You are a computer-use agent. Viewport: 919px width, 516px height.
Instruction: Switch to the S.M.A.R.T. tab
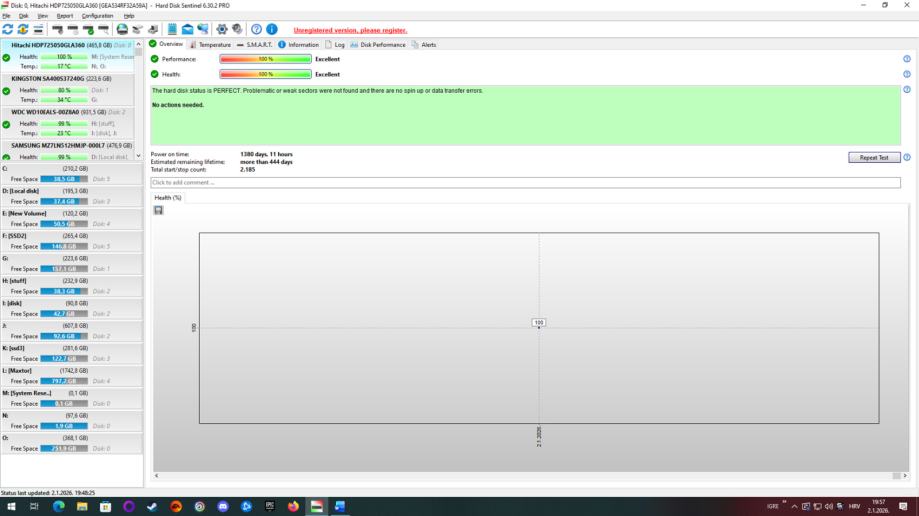pos(254,45)
